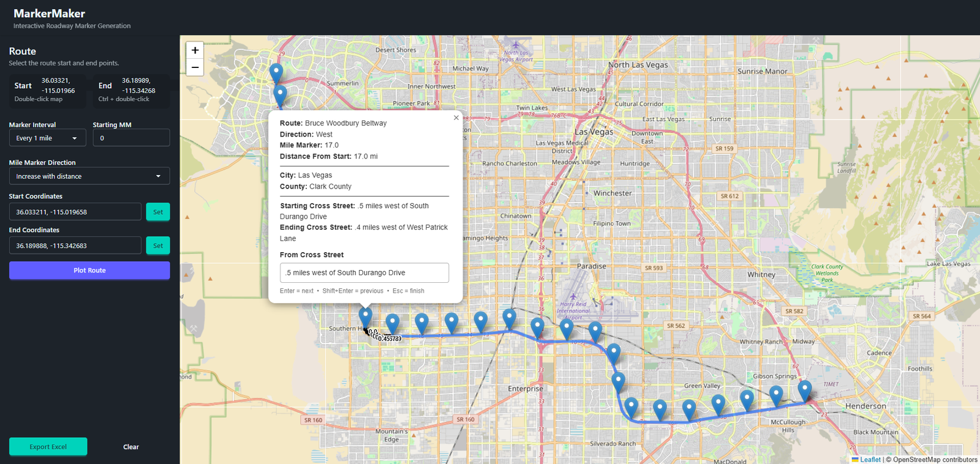This screenshot has width=980, height=464.
Task: Select the mile 12 marker on the route
Action: point(510,320)
